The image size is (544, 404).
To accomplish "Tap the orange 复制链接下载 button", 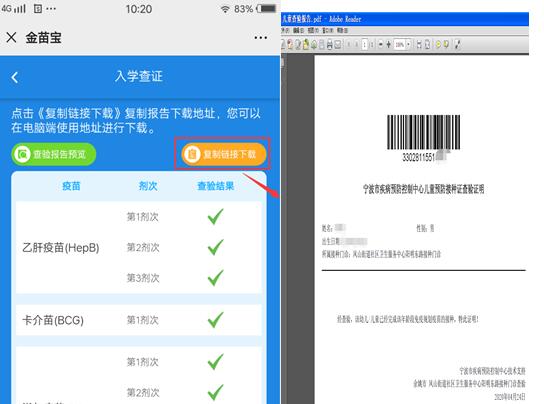I will tap(224, 154).
